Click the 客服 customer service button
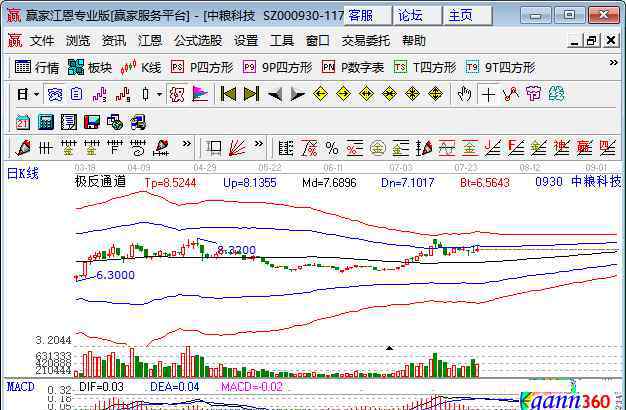 point(368,16)
